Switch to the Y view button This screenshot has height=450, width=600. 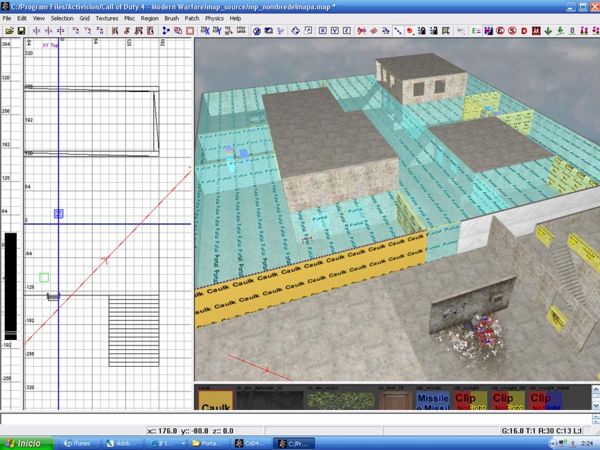pos(335,31)
